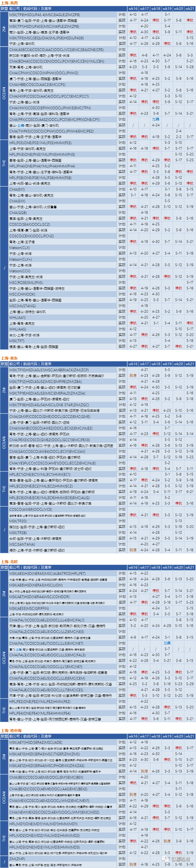The image size is (196, 868).
Task: Select MSC(CHINOOK) service row
Action: [x=63, y=294]
